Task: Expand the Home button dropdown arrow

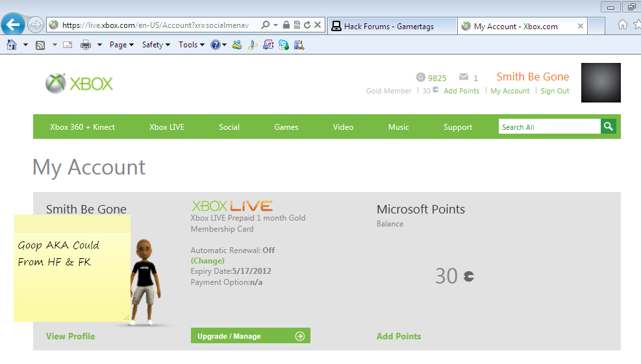Action: point(25,45)
